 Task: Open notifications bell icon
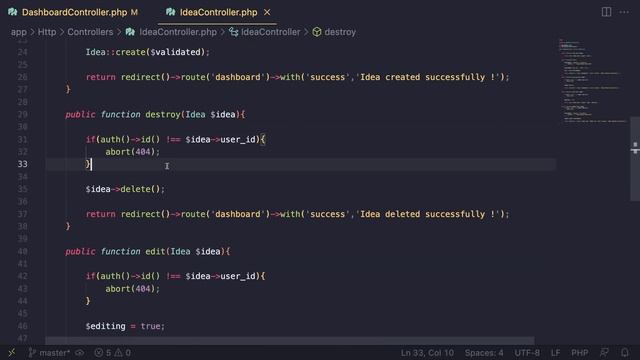[x=624, y=353]
